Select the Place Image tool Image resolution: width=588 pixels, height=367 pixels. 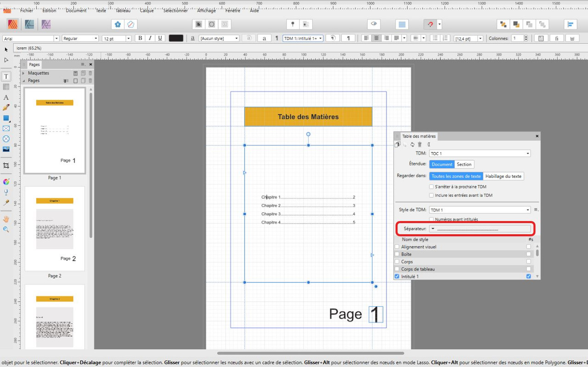pos(6,149)
